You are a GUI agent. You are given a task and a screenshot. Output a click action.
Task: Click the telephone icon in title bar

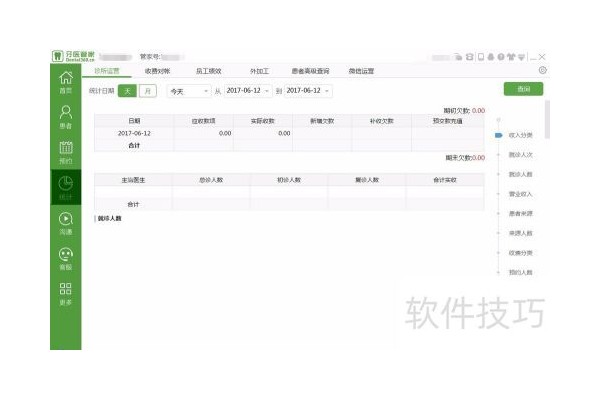[x=470, y=57]
